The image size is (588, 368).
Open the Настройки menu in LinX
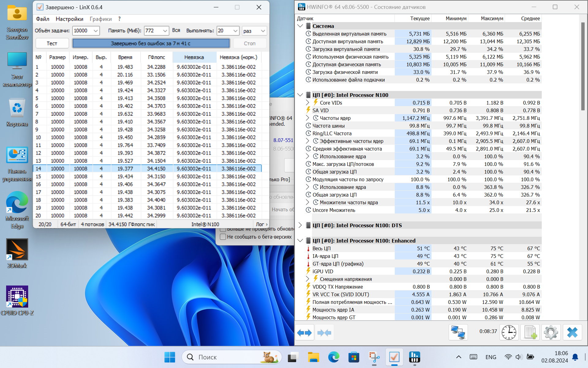tap(69, 19)
